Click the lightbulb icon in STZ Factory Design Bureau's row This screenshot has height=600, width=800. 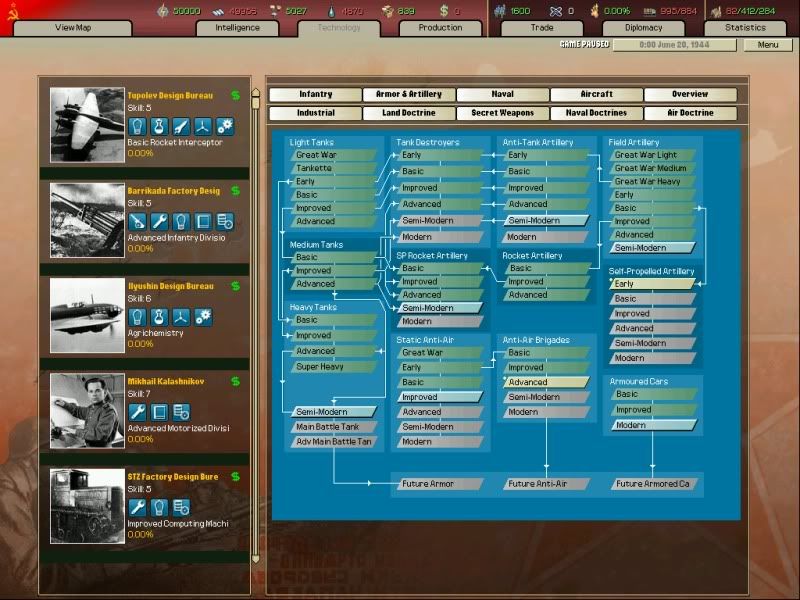(x=159, y=507)
